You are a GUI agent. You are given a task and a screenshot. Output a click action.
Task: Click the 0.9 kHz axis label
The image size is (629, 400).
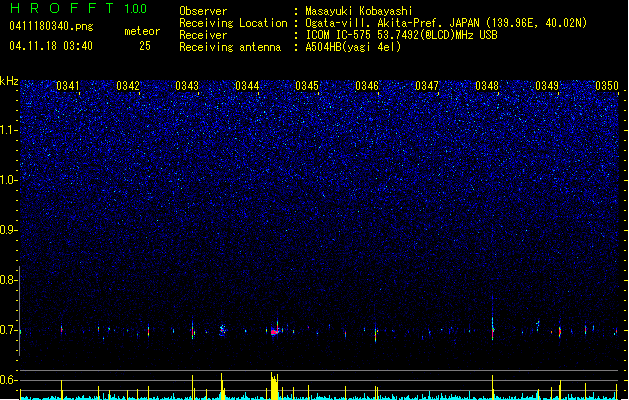tap(8, 230)
